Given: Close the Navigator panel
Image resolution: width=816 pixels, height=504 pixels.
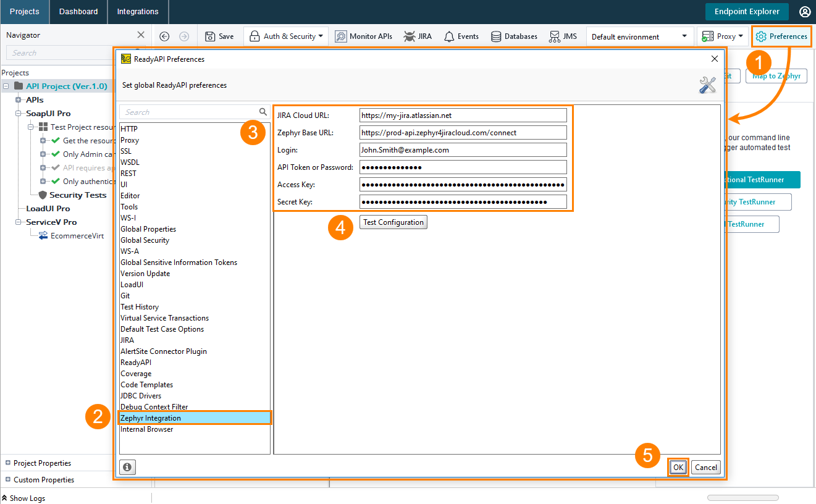Looking at the screenshot, I should [x=141, y=35].
